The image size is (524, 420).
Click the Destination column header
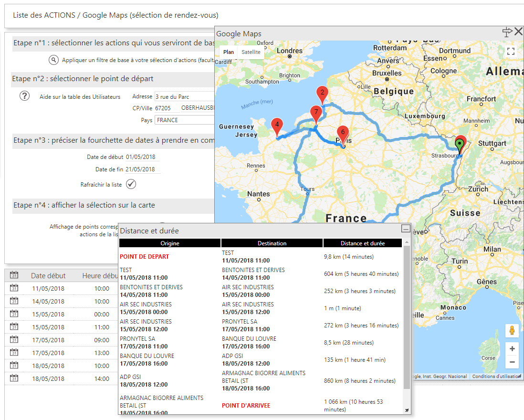[272, 243]
